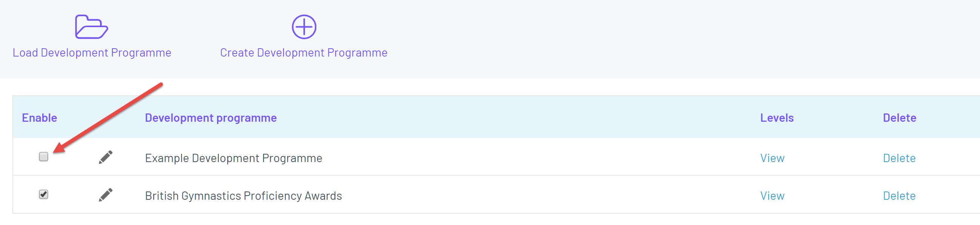This screenshot has height=225, width=980.
Task: Edit British Gymnastics Proficiency Awards pencil icon
Action: [x=106, y=195]
